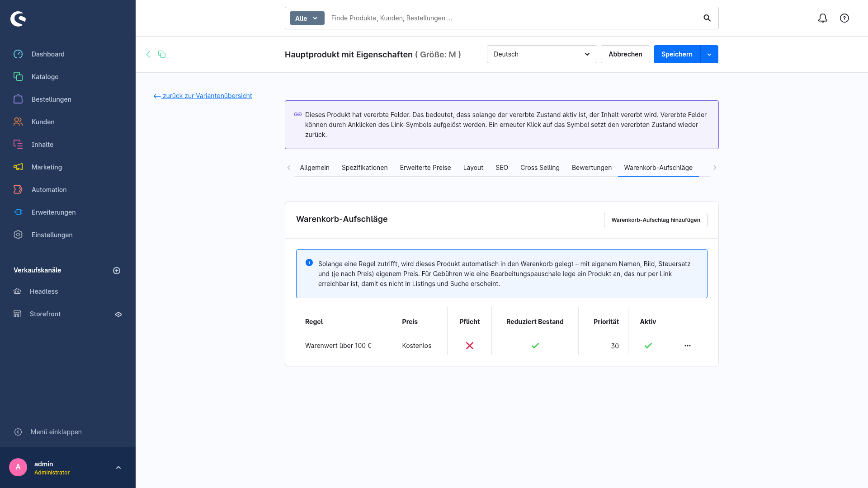Open the help question mark icon

click(844, 18)
